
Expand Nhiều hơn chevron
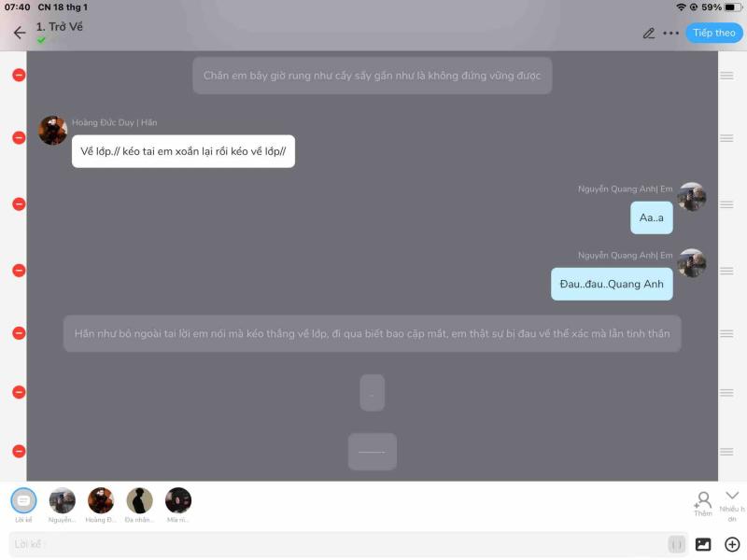(x=732, y=506)
